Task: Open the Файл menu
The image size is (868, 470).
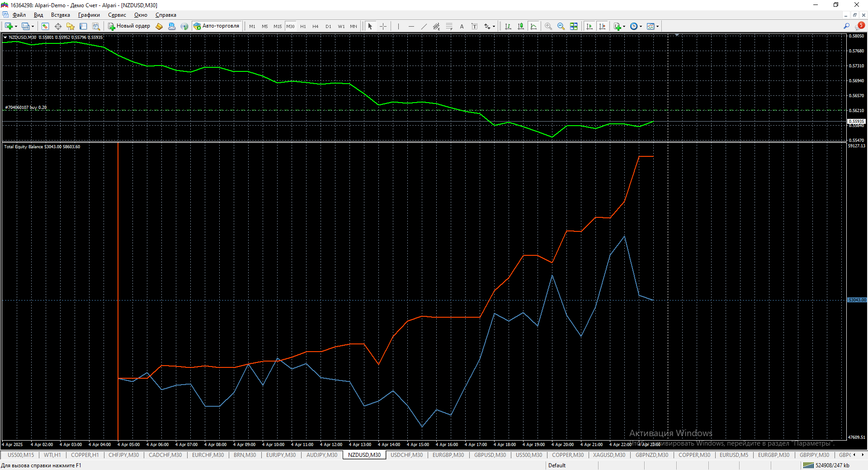Action: pyautogui.click(x=19, y=15)
